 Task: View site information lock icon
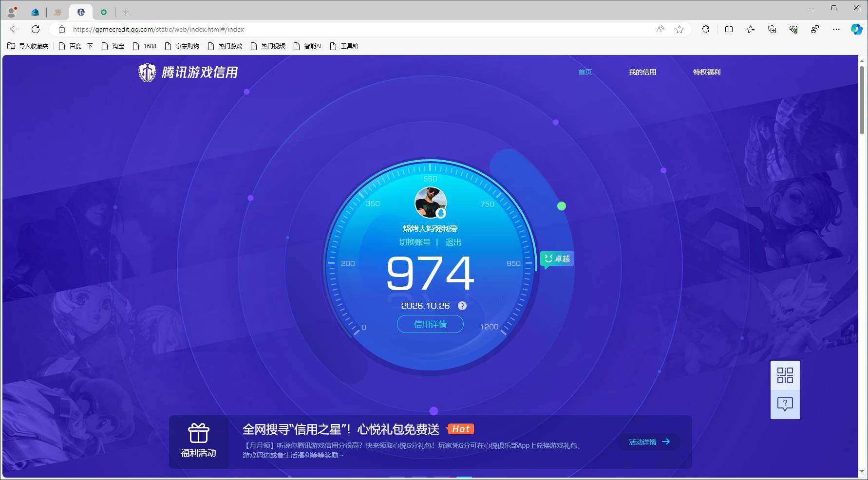click(62, 29)
